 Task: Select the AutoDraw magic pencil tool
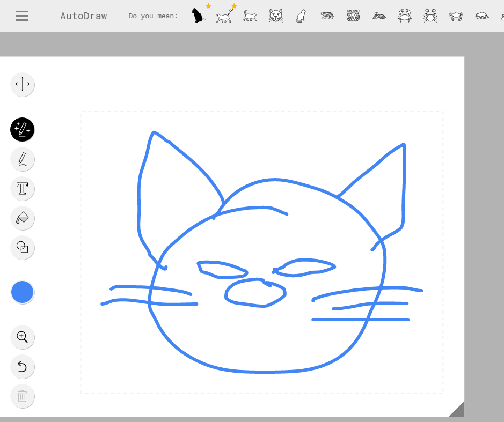pos(23,129)
